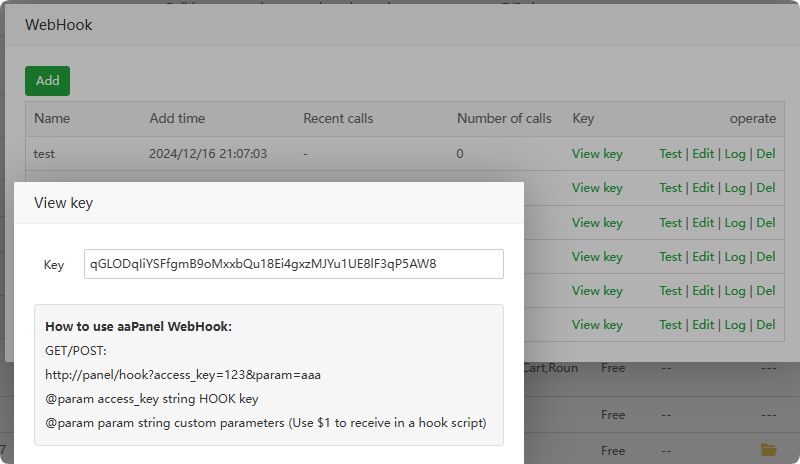Viewport: 800px width, 464px height.
Task: Click the Name column header
Action: [51, 119]
